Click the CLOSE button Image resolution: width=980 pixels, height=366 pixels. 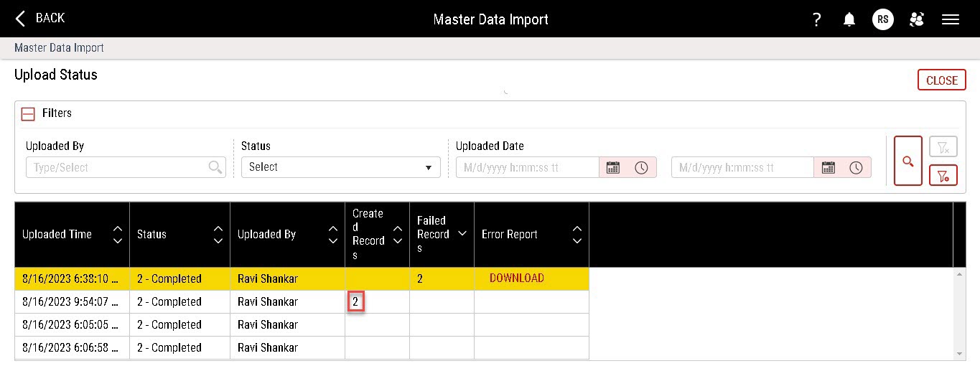click(x=941, y=80)
